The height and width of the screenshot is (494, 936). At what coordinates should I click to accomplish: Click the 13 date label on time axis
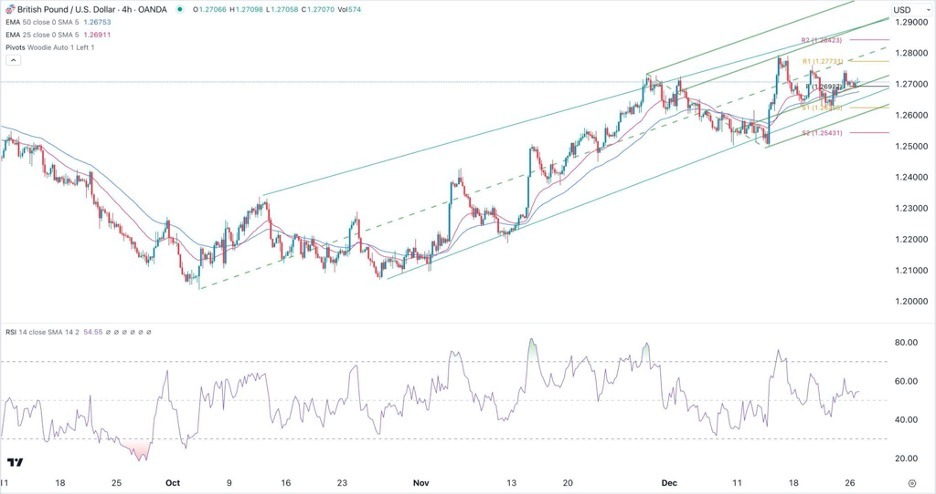click(x=512, y=483)
